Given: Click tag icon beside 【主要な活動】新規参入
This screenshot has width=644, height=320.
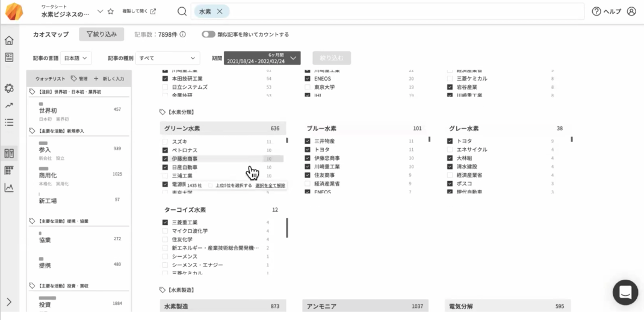Looking at the screenshot, I should [32, 131].
